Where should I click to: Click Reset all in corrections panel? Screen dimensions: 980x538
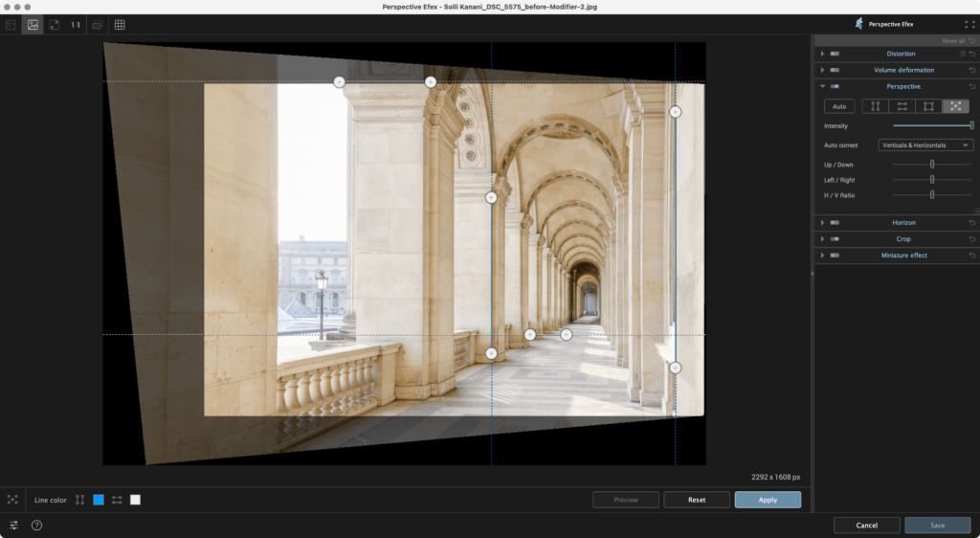[x=958, y=40]
